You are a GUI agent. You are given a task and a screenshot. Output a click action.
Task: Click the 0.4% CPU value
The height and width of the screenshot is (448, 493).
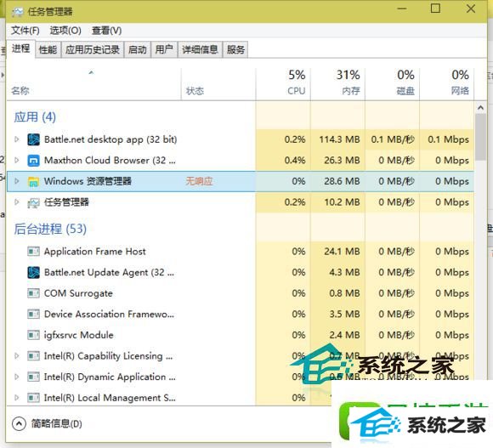(x=295, y=161)
